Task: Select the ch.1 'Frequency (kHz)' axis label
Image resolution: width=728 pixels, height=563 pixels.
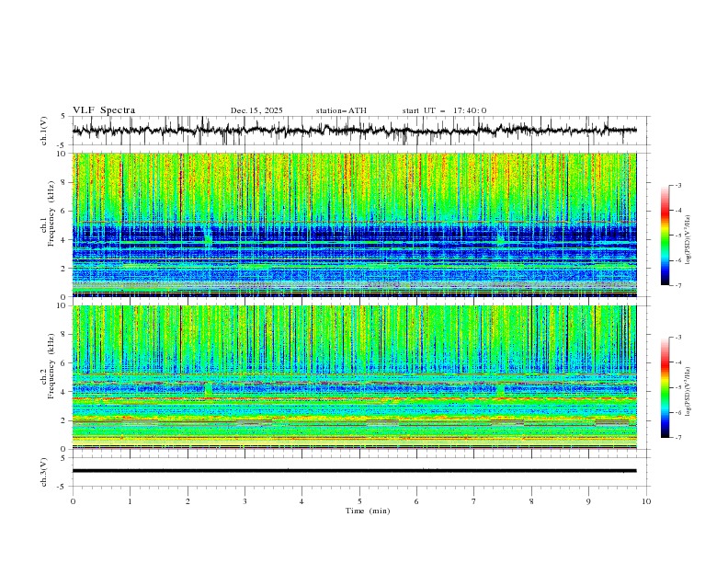Action: tap(51, 213)
